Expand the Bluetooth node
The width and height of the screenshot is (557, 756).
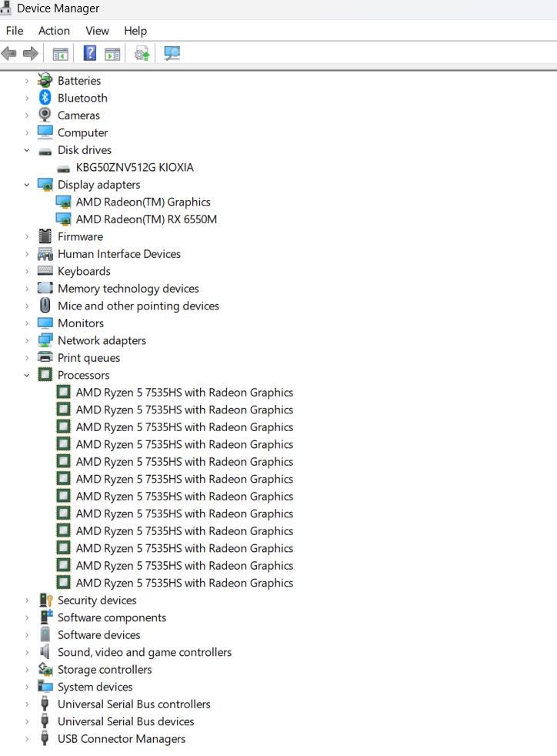(27, 98)
